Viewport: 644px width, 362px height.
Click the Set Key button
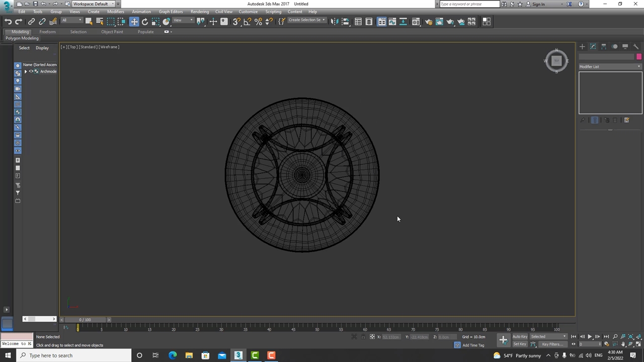point(520,344)
